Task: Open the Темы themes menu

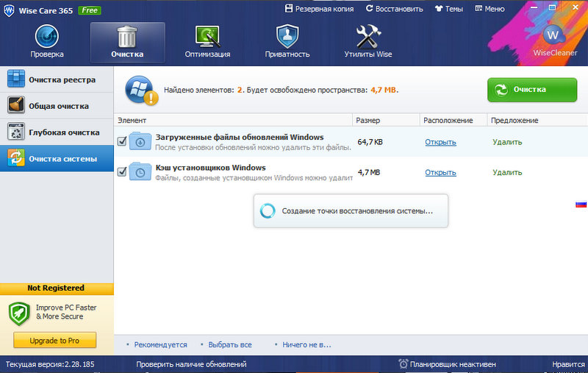Action: click(x=449, y=9)
